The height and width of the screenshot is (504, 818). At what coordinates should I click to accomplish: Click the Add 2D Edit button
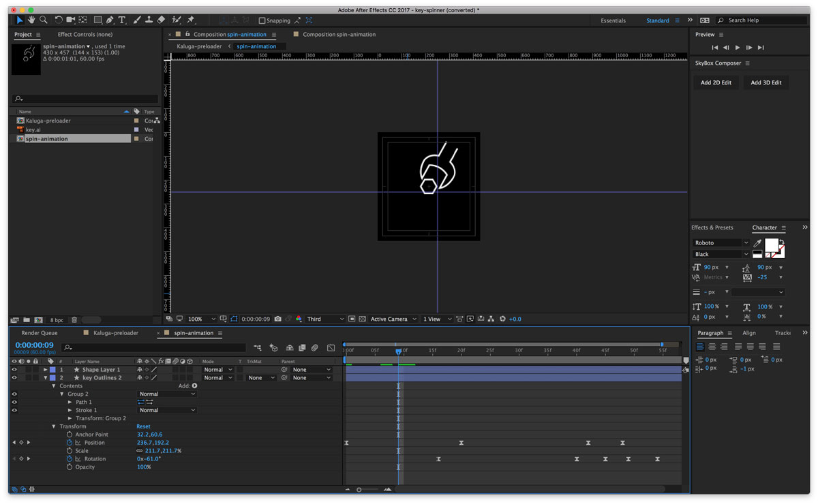click(716, 82)
